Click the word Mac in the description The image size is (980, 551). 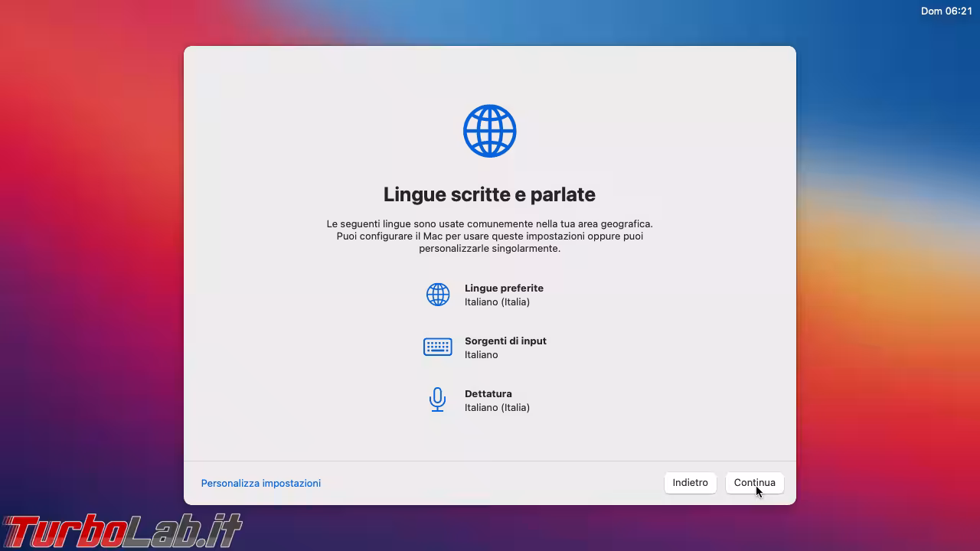pos(433,236)
